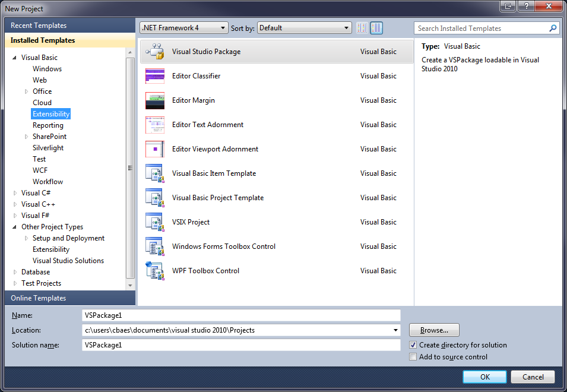This screenshot has height=392, width=567.
Task: Expand the Setup and Deployment node
Action: (26, 238)
